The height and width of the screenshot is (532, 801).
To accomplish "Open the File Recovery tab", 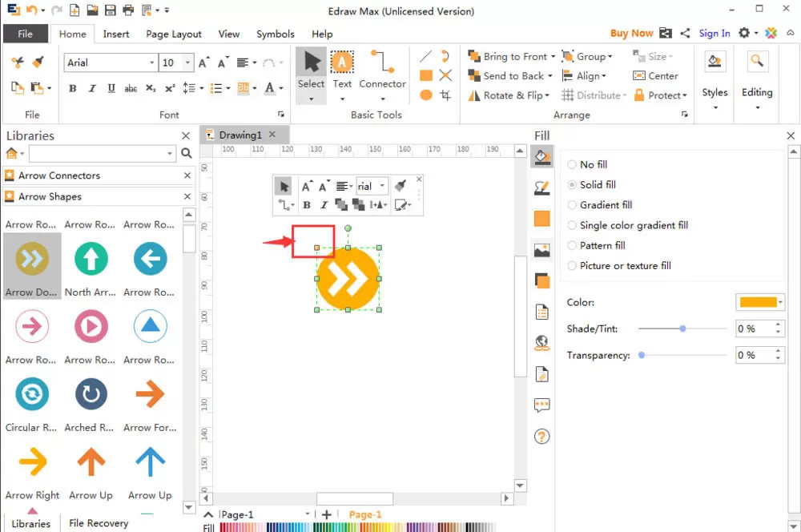I will (x=99, y=523).
